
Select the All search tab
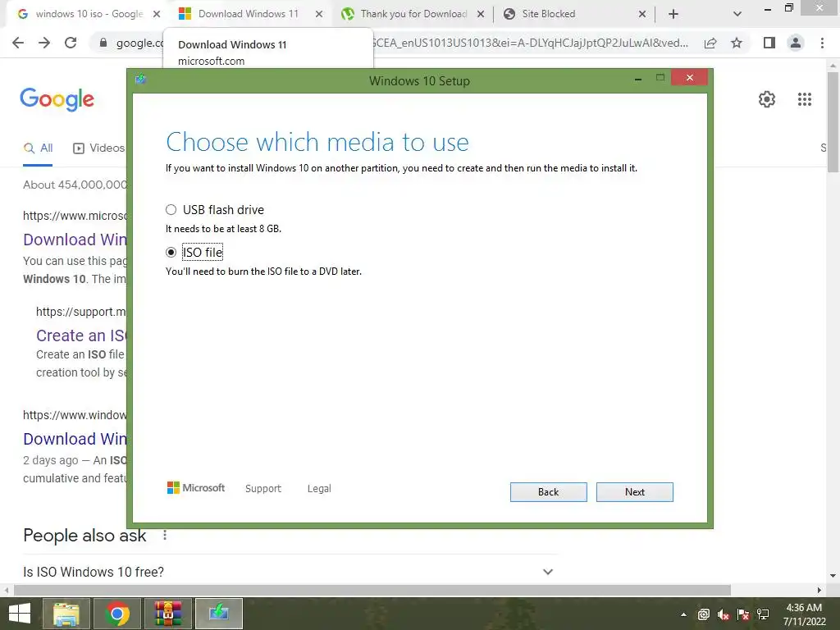(x=38, y=148)
